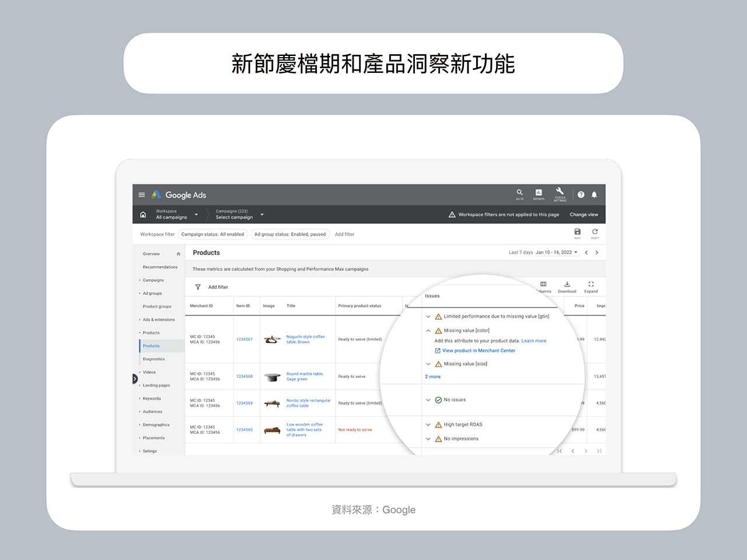Go to next table page

coord(586,451)
